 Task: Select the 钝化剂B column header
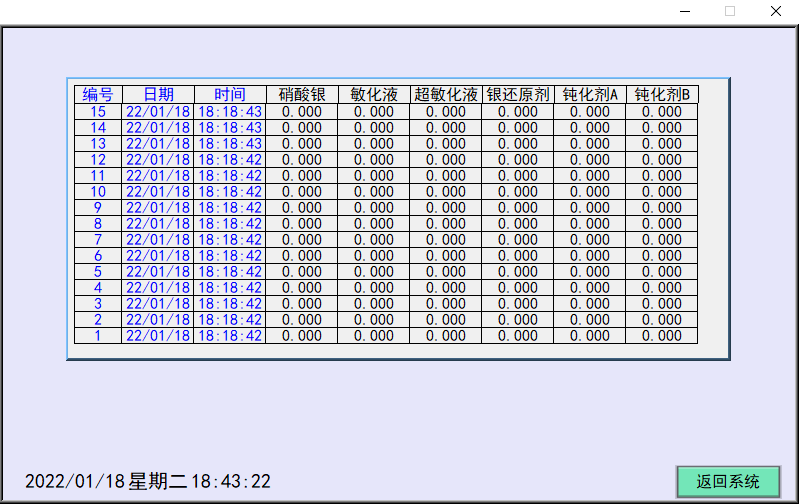tap(662, 95)
